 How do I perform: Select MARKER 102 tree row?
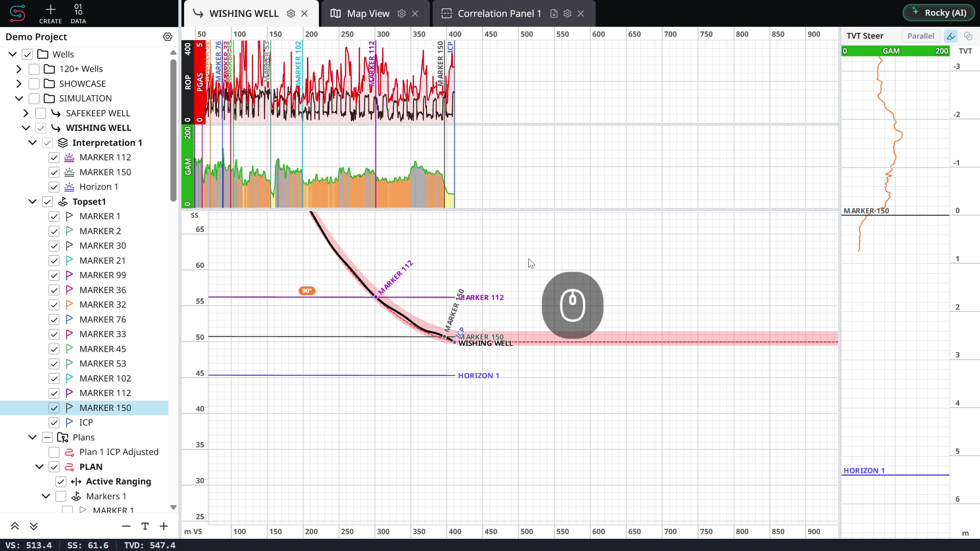click(84, 378)
